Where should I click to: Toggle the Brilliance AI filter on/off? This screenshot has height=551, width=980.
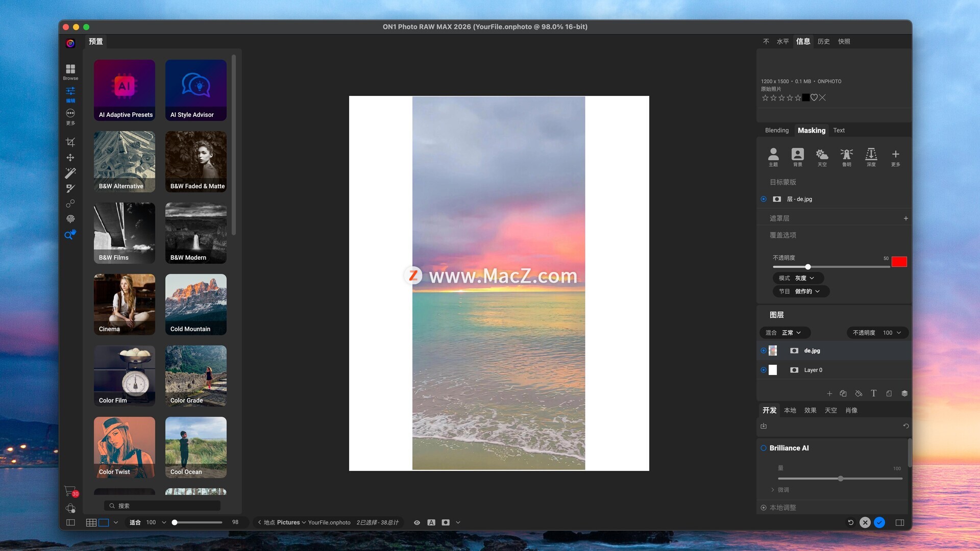(764, 448)
